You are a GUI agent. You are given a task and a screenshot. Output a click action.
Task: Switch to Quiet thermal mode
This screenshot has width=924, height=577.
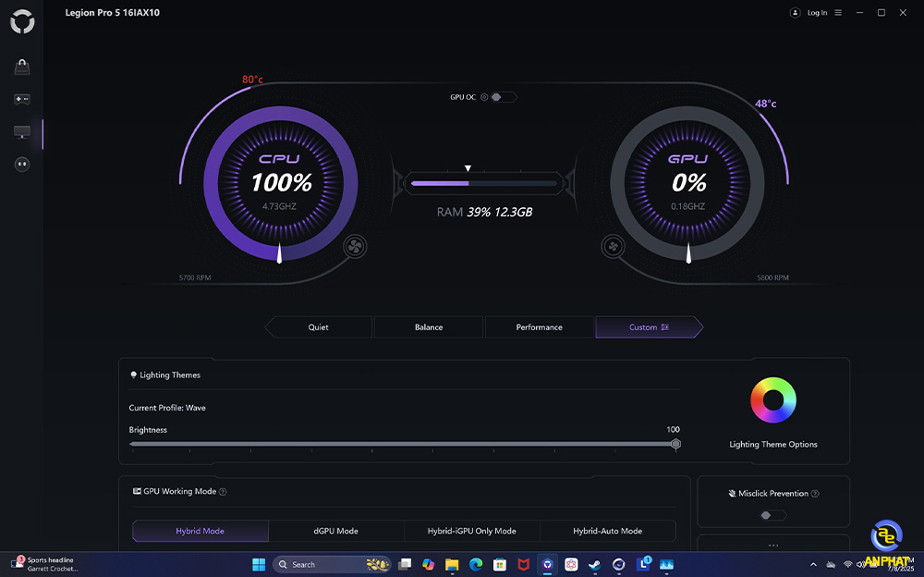(x=318, y=327)
